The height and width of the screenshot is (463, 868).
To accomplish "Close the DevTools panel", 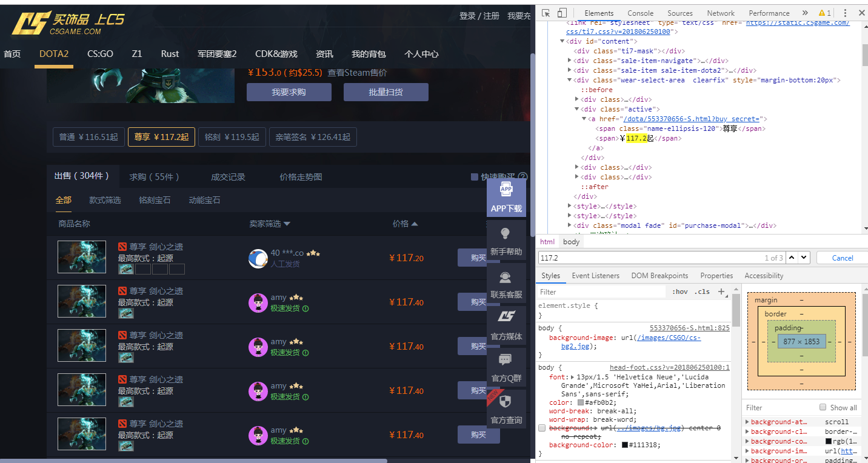I will coord(862,13).
